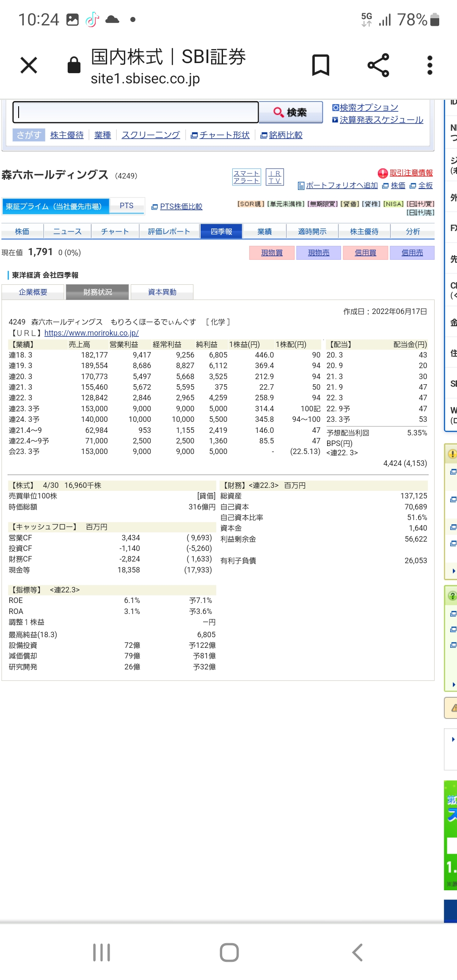
Task: Open the IR TV icon
Action: [275, 177]
